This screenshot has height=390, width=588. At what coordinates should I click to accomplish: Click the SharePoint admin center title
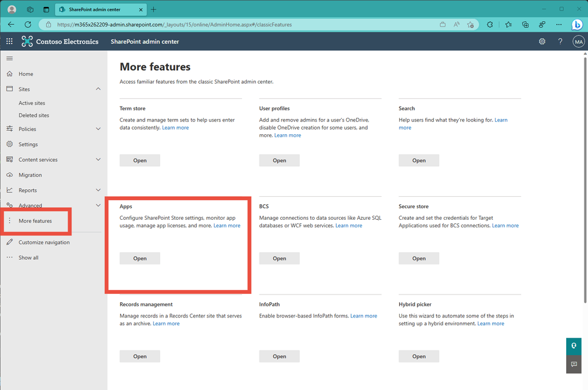(x=145, y=42)
